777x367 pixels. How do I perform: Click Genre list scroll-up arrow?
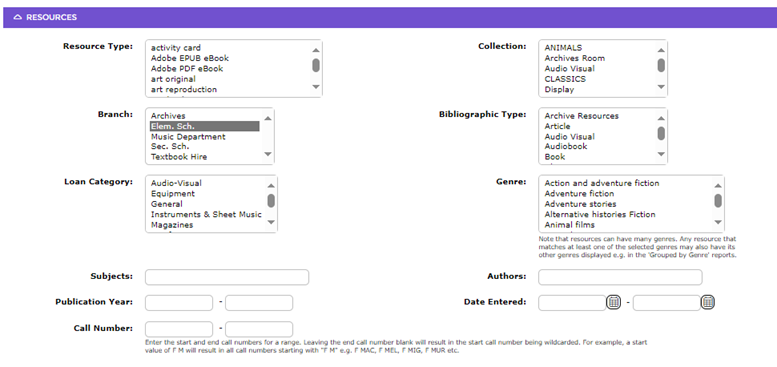718,185
